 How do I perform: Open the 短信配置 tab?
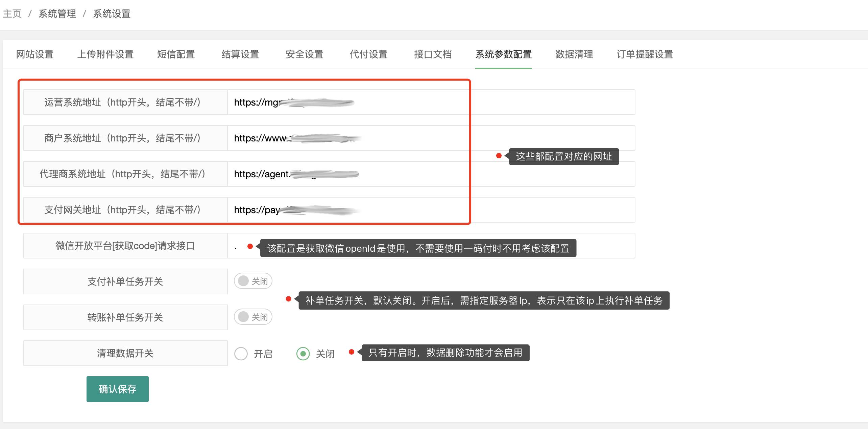[176, 54]
